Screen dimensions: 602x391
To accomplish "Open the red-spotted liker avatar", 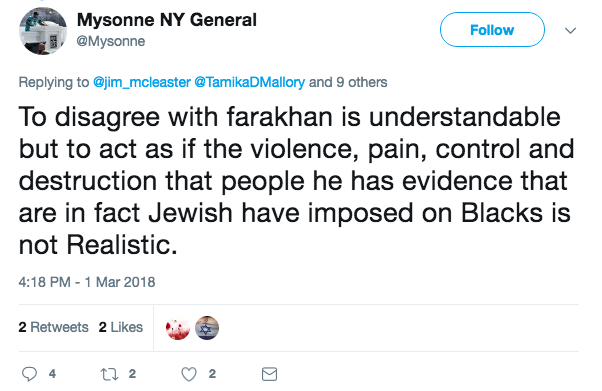I will click(x=178, y=328).
